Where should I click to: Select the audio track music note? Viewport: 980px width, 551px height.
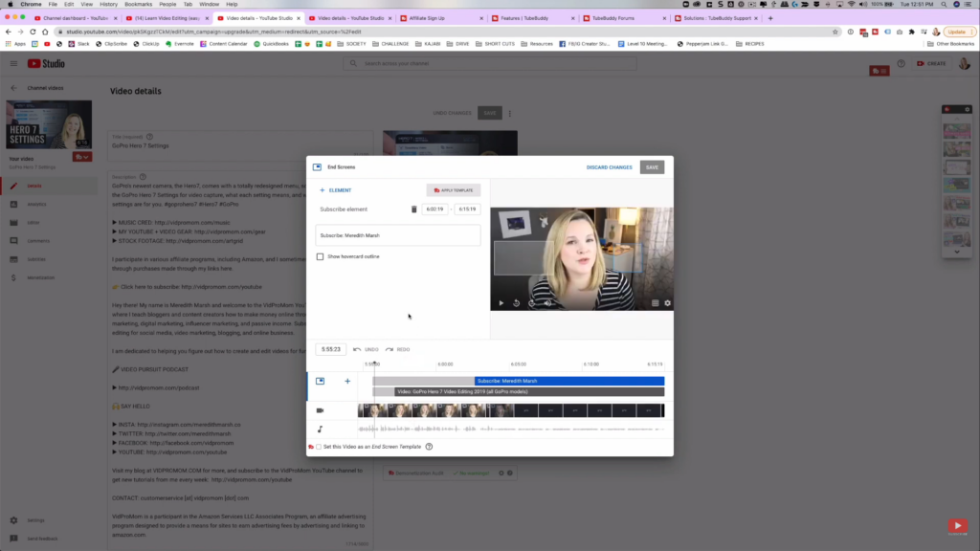tap(320, 430)
